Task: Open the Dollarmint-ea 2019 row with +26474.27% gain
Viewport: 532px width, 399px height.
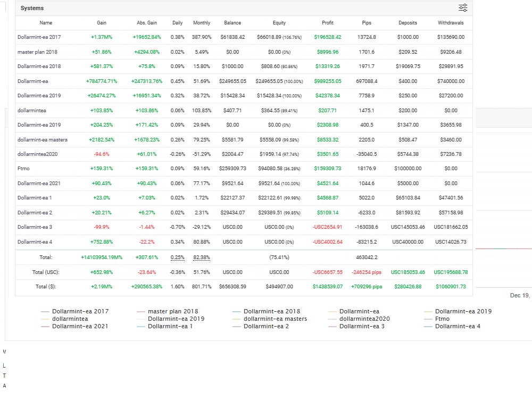Action: tap(244, 95)
